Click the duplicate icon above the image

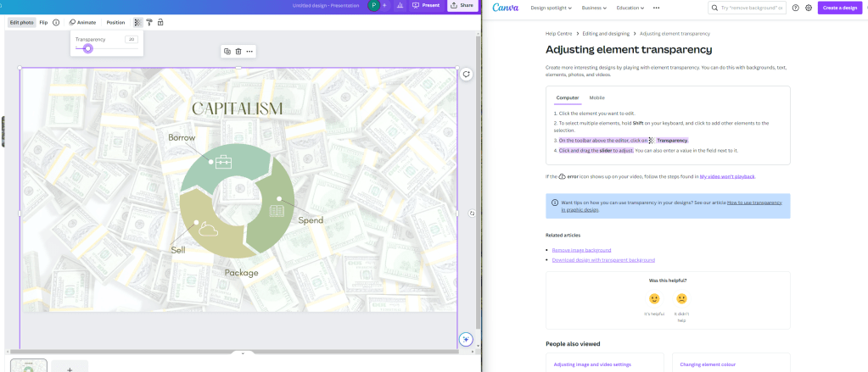[x=227, y=52]
